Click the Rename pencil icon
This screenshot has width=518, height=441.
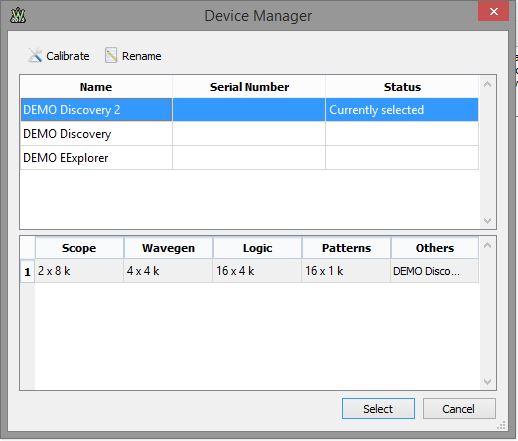pos(111,55)
